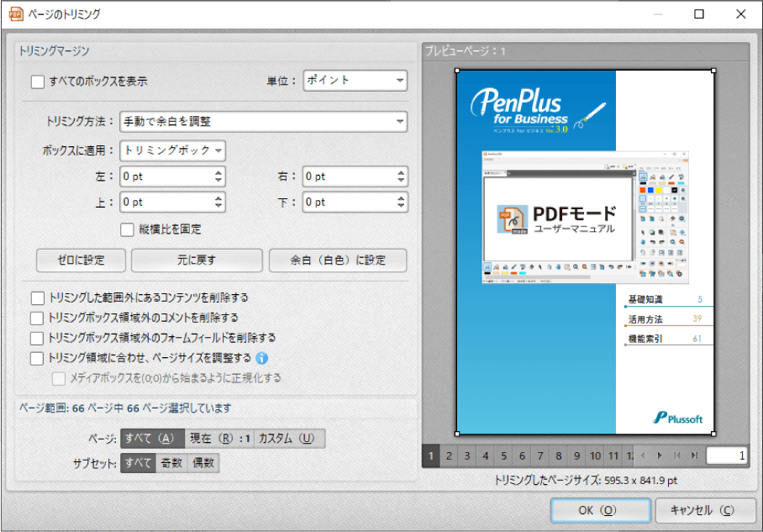Check トリミングボックス領域外のコメントを削除する
The height and width of the screenshot is (532, 763).
[x=37, y=319]
